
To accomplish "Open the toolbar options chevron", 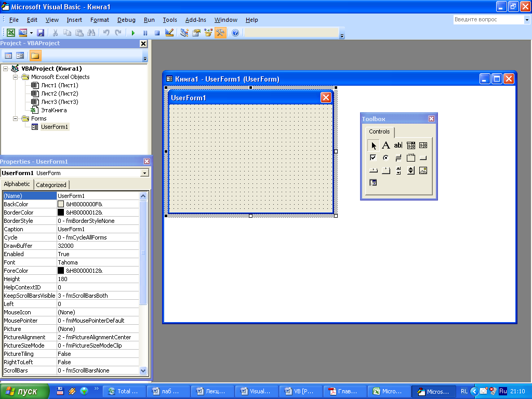I will (x=342, y=35).
